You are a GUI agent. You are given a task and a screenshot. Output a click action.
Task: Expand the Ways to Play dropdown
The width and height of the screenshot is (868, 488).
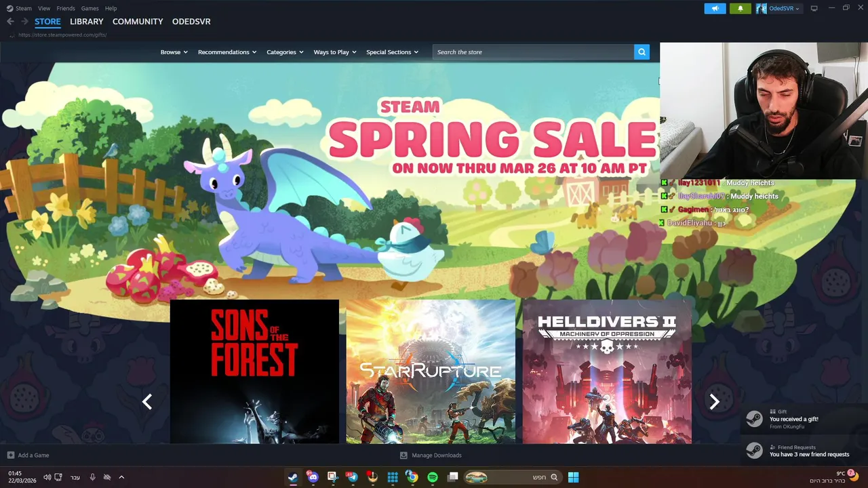pos(335,52)
